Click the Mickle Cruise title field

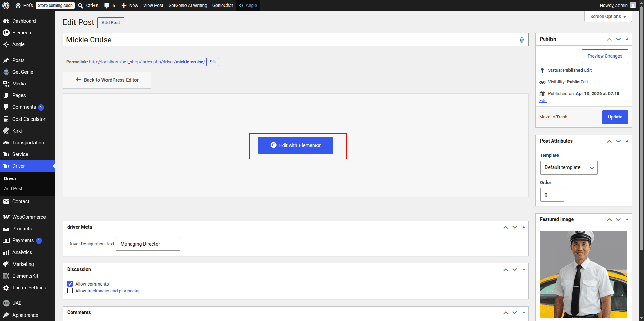click(295, 40)
